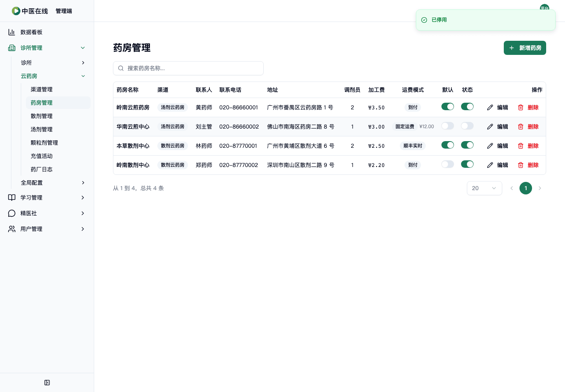Click pencil edit icon for 岭南散剂中心
The width and height of the screenshot is (565, 392).
tap(490, 165)
